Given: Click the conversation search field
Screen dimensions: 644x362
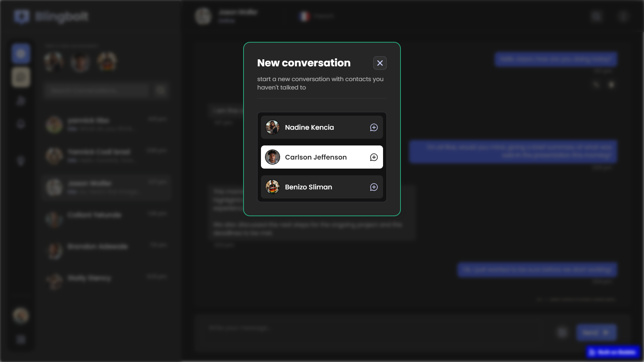Looking at the screenshot, I should pyautogui.click(x=97, y=90).
